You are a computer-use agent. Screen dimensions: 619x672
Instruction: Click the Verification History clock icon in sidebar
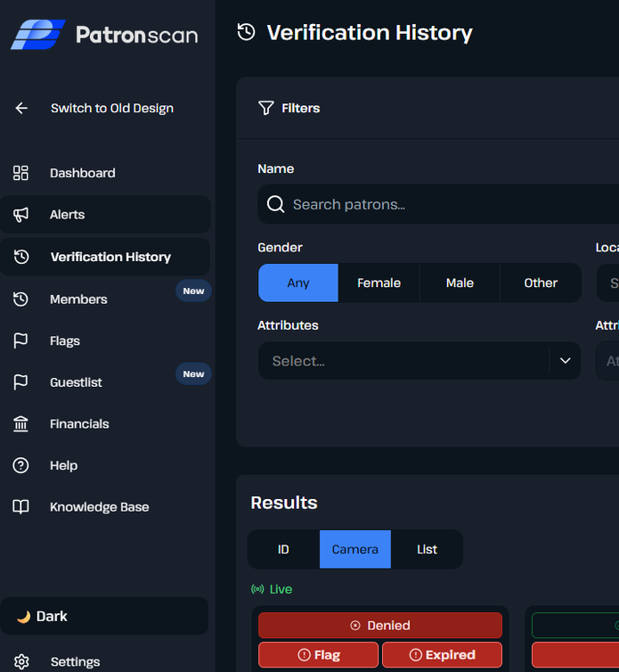tap(21, 257)
